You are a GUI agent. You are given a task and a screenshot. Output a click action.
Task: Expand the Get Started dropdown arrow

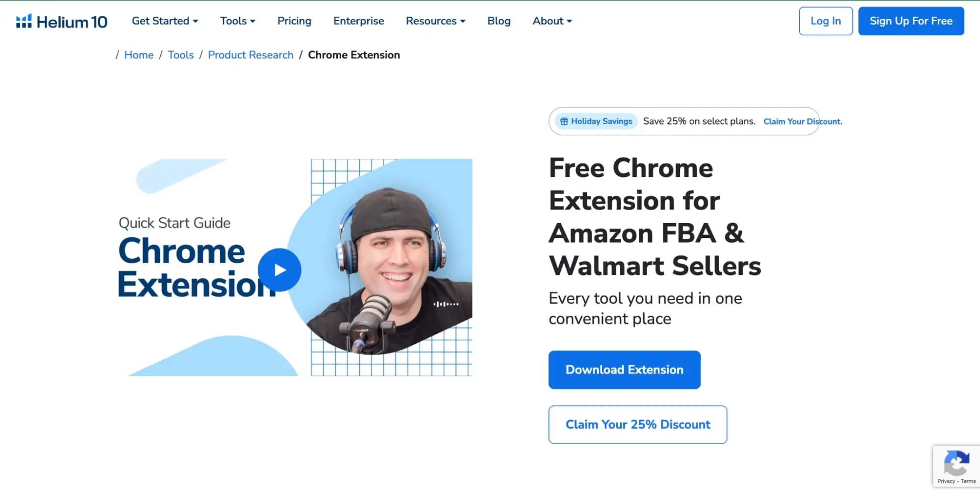coord(196,21)
